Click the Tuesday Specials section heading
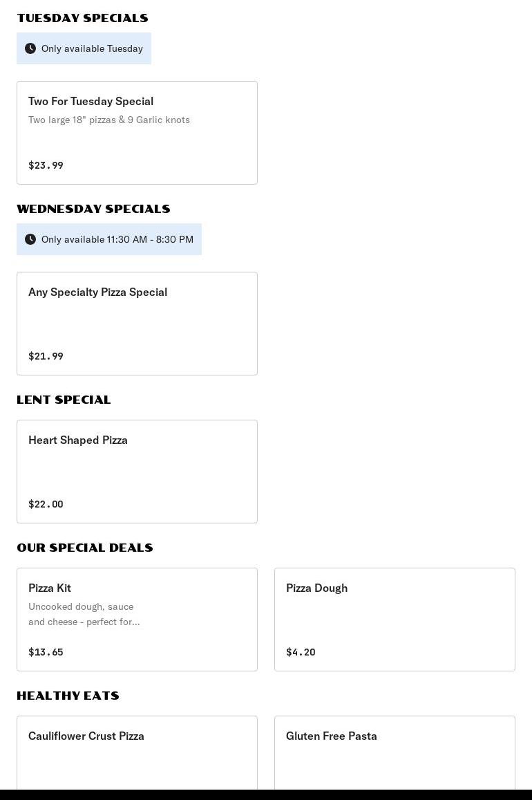 82,18
